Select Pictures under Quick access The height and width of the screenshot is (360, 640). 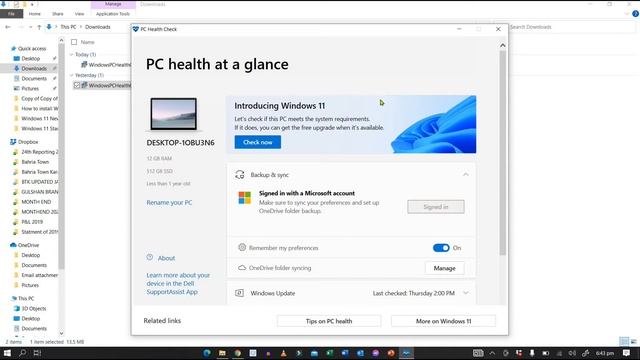(x=30, y=89)
